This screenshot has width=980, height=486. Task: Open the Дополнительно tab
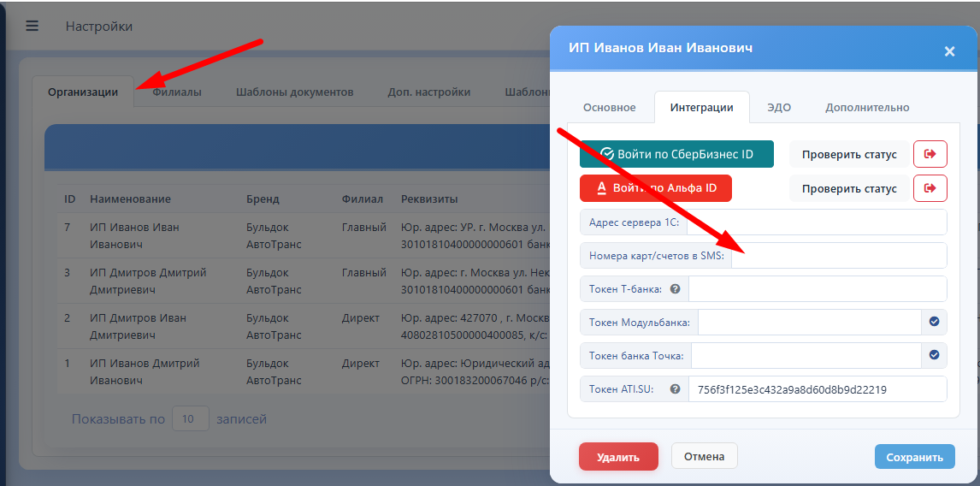[x=867, y=108]
